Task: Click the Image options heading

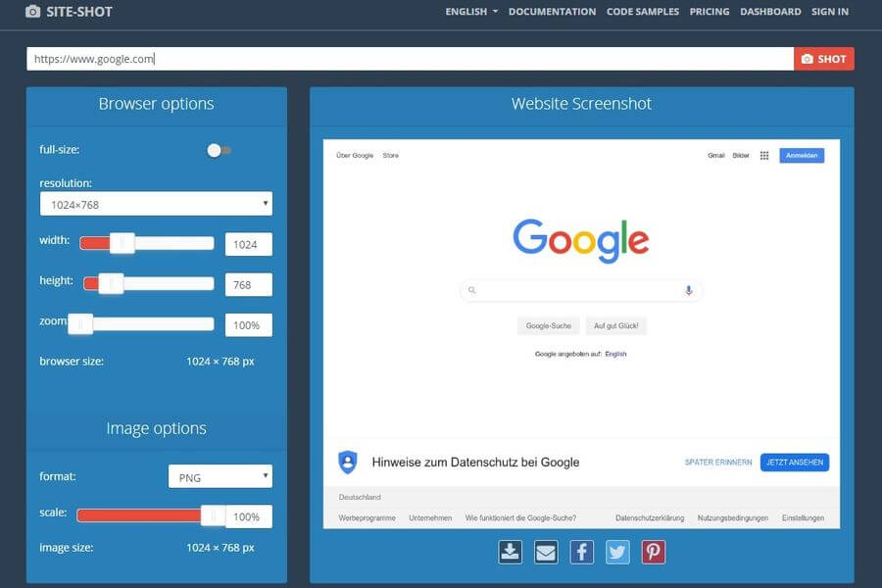Action: (x=157, y=428)
